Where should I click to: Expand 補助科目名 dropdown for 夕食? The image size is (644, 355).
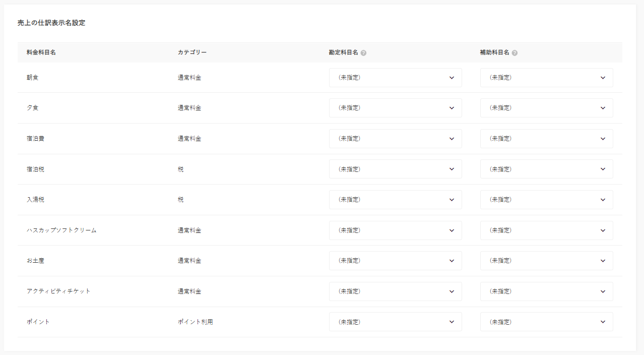(x=546, y=108)
